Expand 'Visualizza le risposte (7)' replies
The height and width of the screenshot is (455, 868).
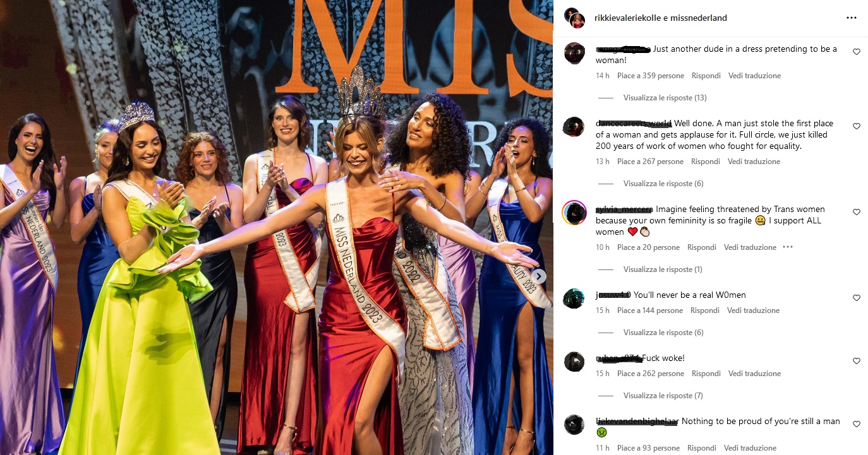(x=663, y=396)
